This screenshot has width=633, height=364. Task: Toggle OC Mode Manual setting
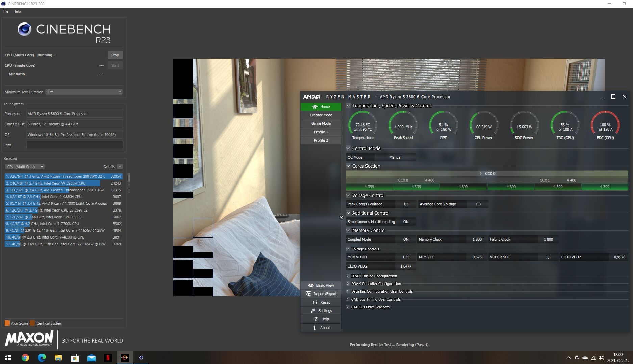(x=395, y=157)
